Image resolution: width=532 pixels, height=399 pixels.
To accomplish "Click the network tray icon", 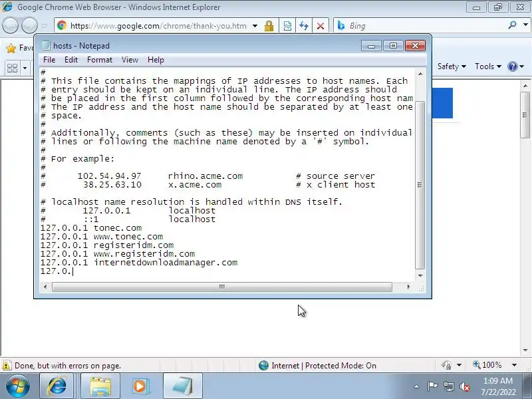I will tap(448, 386).
